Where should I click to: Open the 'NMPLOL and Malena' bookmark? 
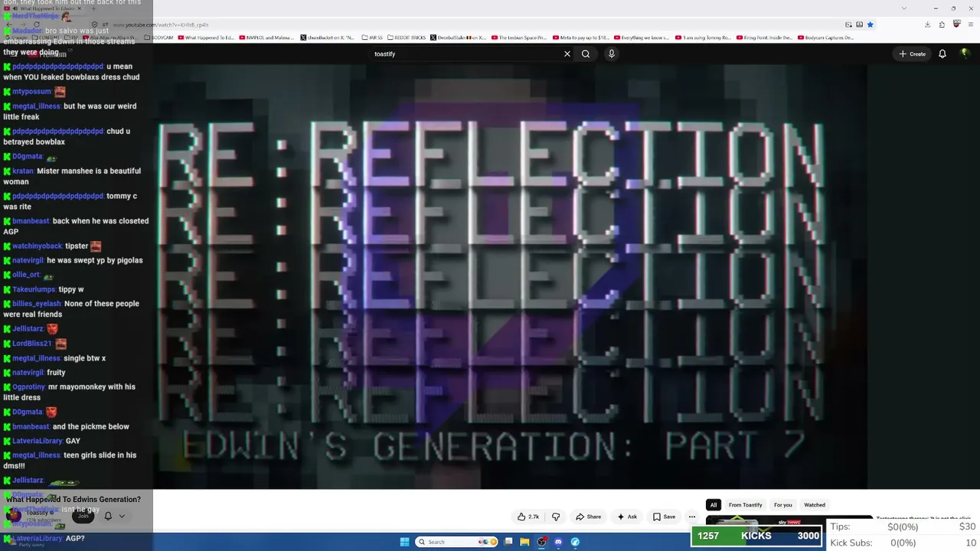(266, 37)
